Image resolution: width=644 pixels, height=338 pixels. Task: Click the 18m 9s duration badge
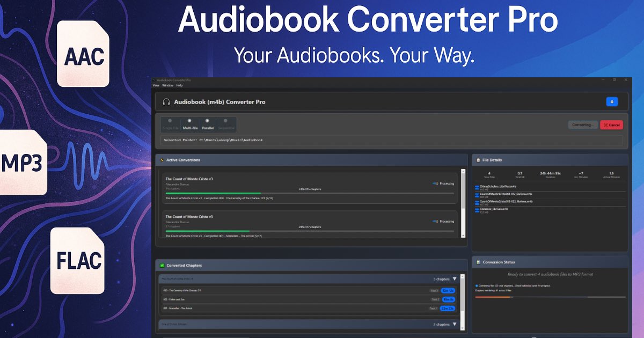click(x=448, y=299)
